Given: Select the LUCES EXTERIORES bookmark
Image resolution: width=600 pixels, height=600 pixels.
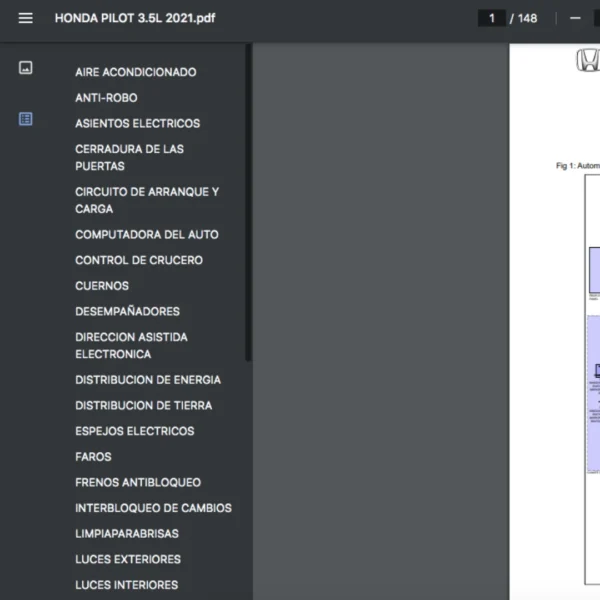Looking at the screenshot, I should (128, 559).
